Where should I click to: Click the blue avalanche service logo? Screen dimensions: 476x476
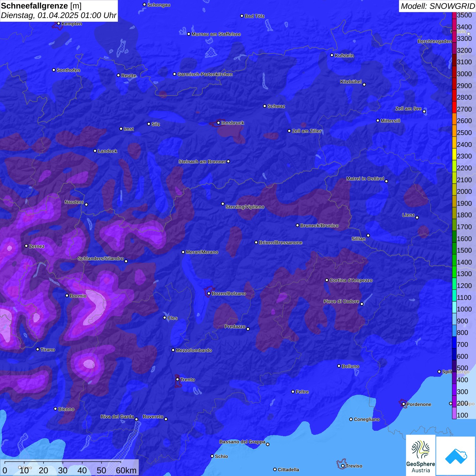(456, 456)
